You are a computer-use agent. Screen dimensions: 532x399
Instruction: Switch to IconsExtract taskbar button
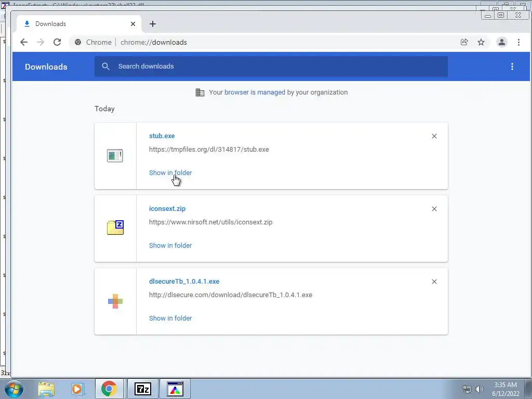pos(175,389)
